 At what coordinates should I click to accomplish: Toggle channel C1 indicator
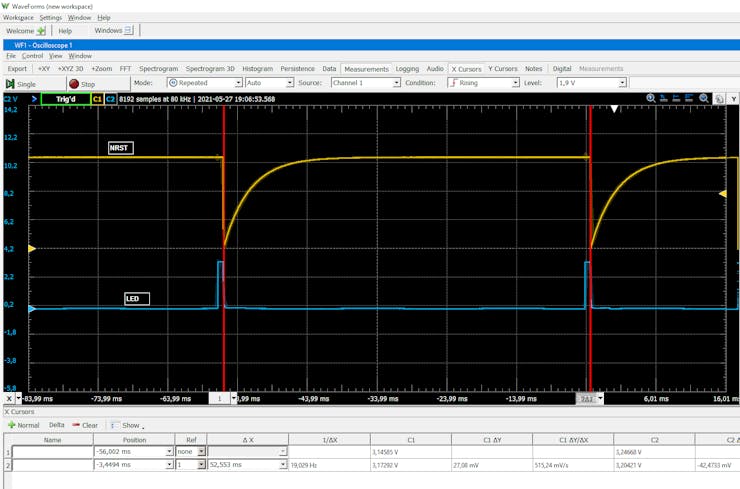(x=97, y=100)
